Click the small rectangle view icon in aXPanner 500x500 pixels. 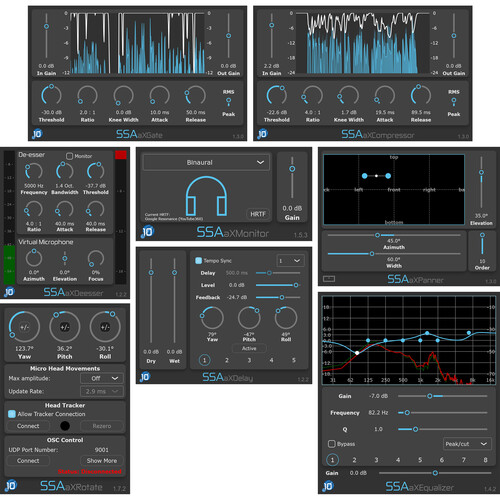pos(329,279)
